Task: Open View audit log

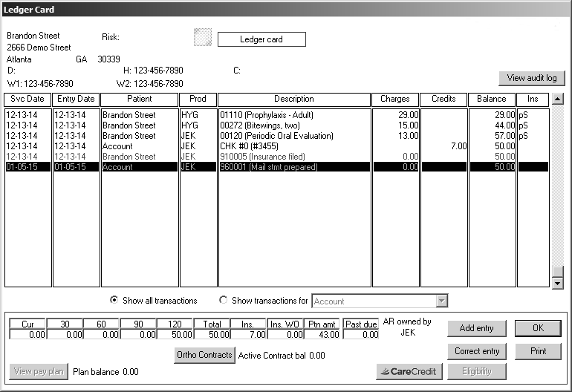Action: [x=531, y=78]
